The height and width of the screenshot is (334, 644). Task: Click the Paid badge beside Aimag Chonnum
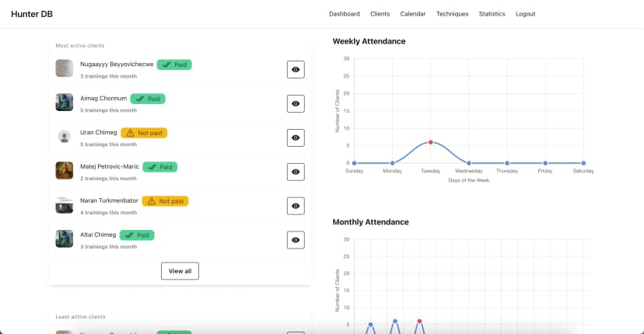click(x=148, y=99)
